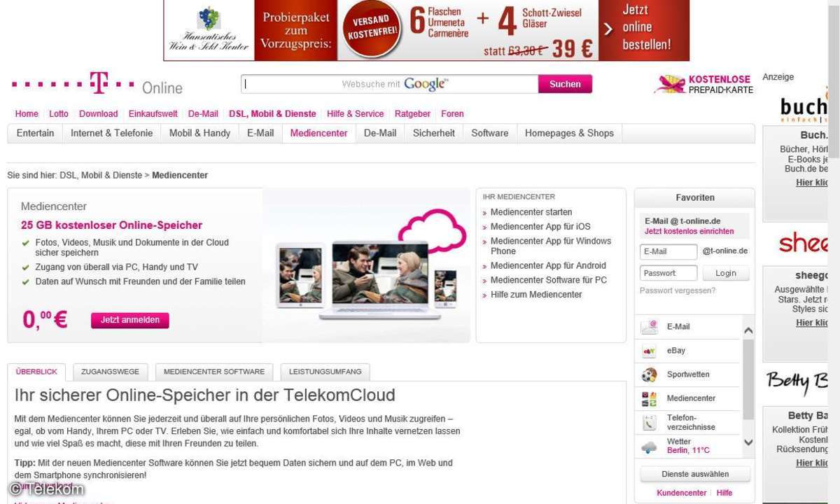
Task: Switch to the Zugangswege tab
Action: (110, 372)
